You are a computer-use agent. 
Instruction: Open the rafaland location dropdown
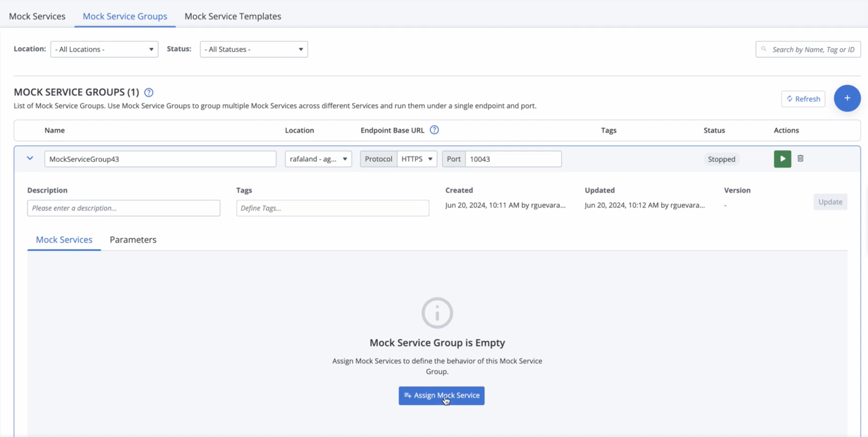pyautogui.click(x=318, y=159)
